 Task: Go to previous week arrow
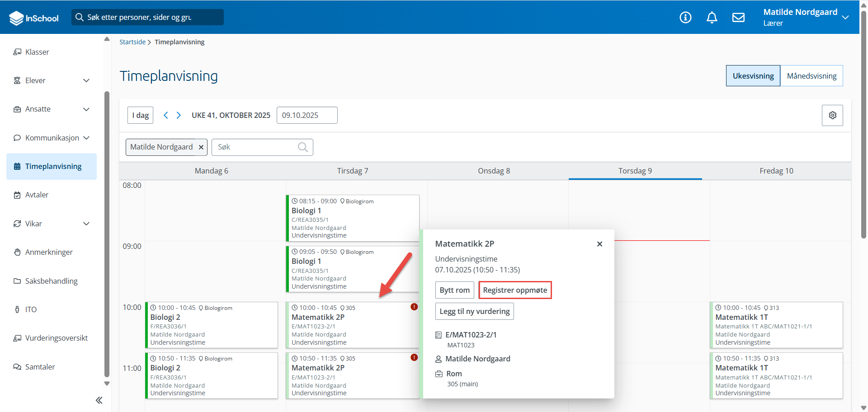166,115
